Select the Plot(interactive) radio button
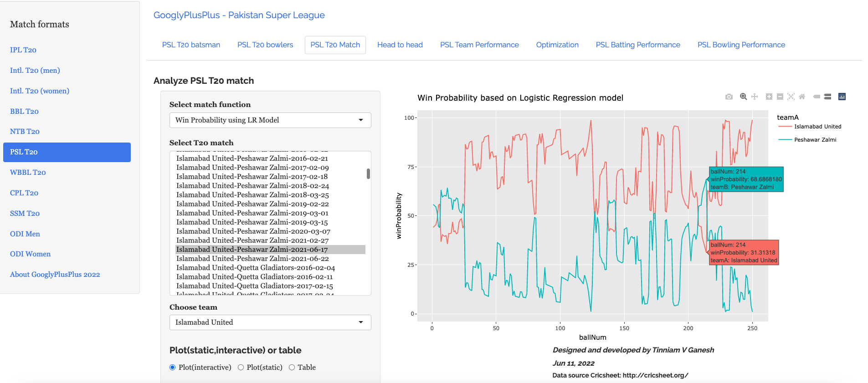868x383 pixels. pyautogui.click(x=173, y=368)
